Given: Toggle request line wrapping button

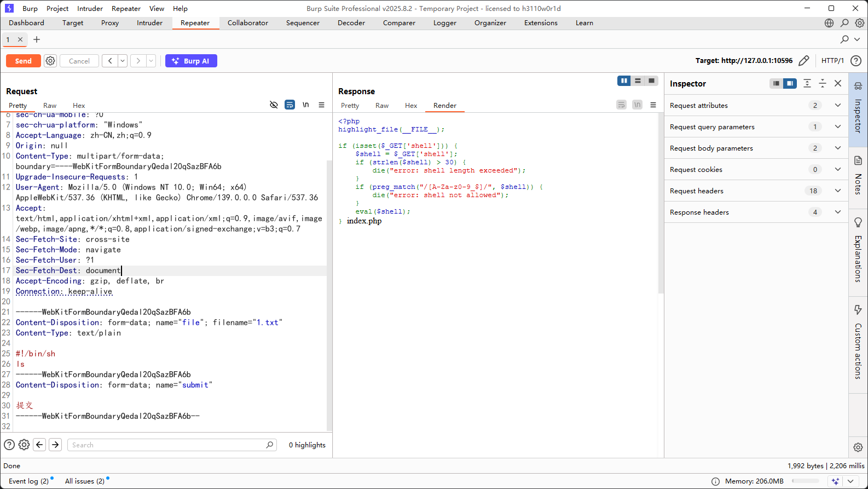Looking at the screenshot, I should click(x=290, y=105).
